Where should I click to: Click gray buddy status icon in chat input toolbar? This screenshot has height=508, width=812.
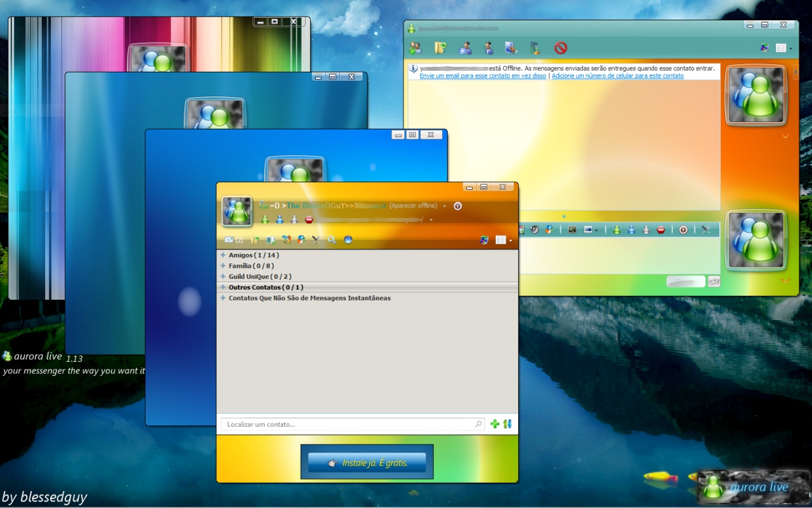646,229
